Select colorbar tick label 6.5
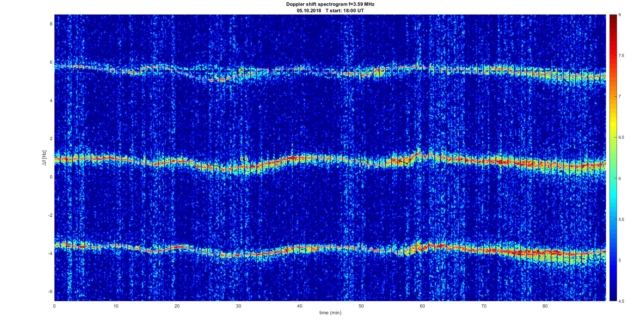The image size is (644, 323). tap(621, 138)
